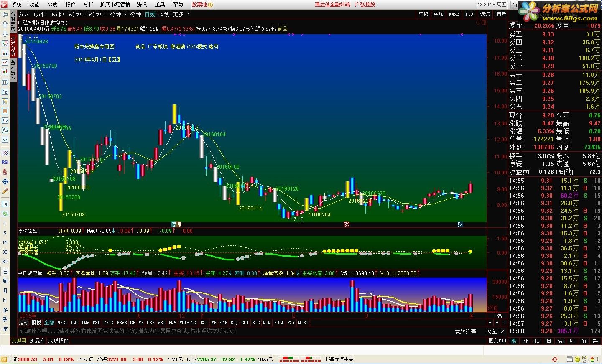The height and width of the screenshot is (364, 602).
Task: Select the 日 period in sidebar
Action: [x=5, y=272]
